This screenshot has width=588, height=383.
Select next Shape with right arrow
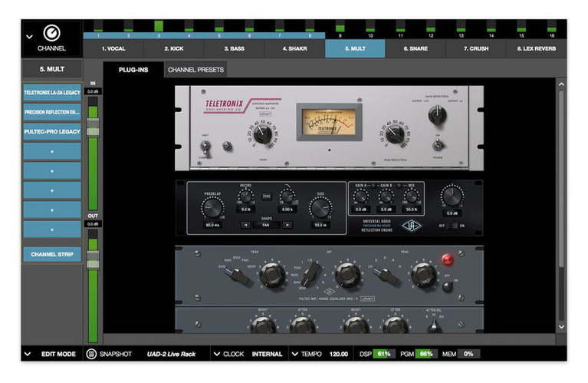287,225
